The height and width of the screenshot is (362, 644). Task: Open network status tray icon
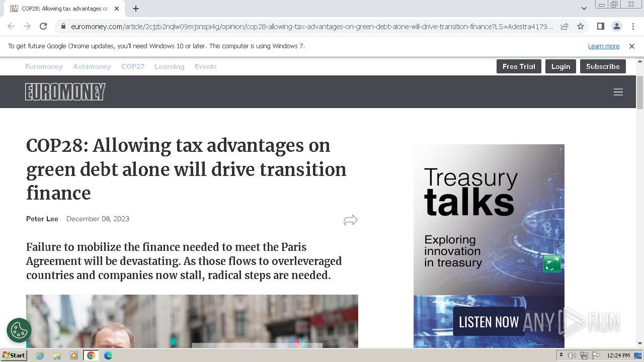[x=584, y=355]
